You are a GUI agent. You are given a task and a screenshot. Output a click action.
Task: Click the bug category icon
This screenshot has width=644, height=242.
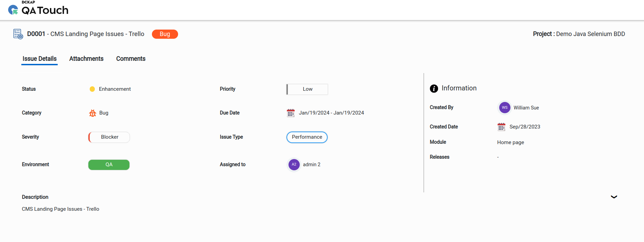point(92,113)
